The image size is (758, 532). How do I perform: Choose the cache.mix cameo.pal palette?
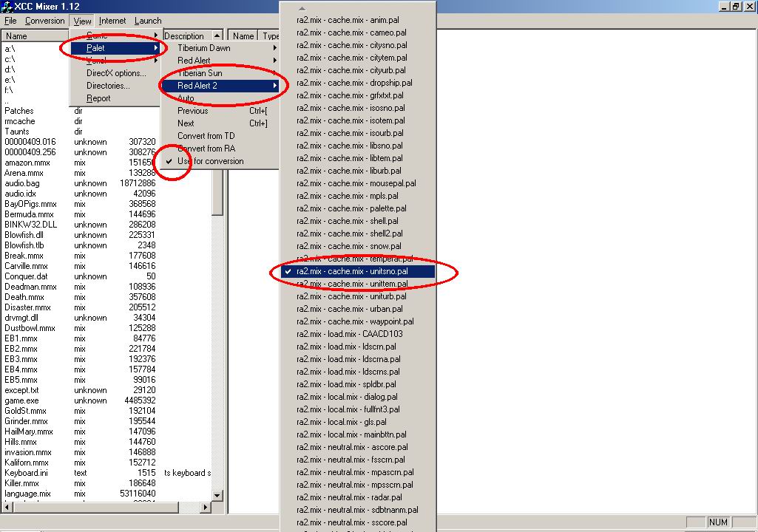(358, 33)
